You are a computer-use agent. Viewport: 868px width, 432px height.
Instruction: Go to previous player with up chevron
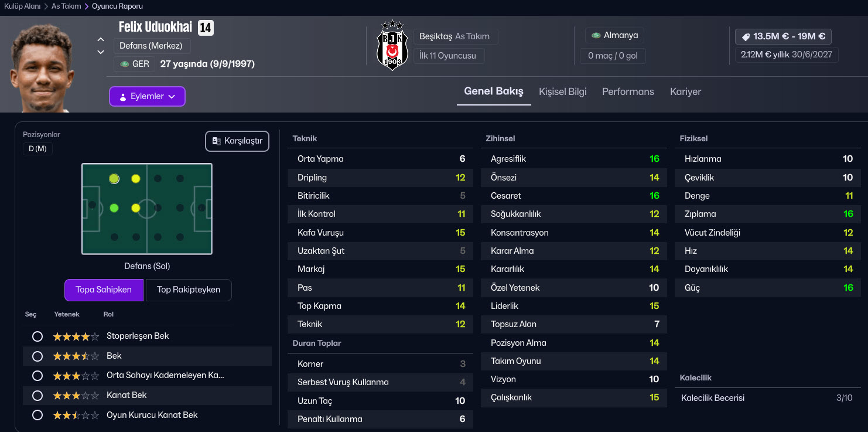101,40
